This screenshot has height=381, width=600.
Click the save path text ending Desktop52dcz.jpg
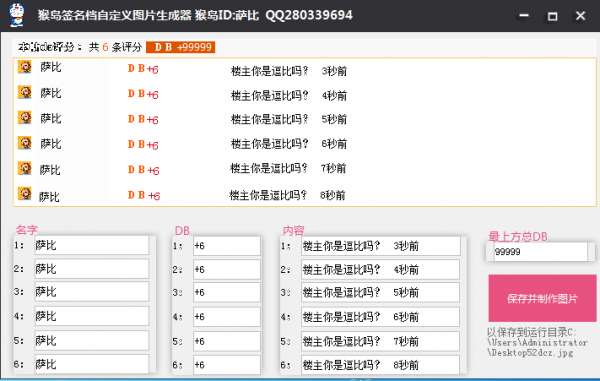click(537, 342)
